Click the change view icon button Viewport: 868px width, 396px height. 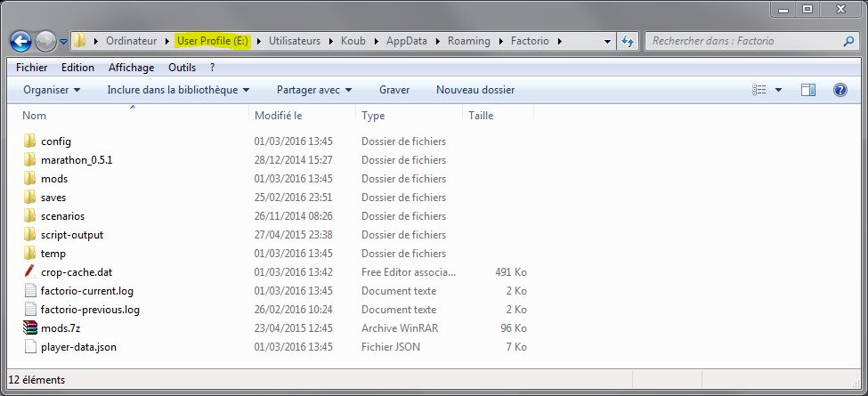point(759,90)
